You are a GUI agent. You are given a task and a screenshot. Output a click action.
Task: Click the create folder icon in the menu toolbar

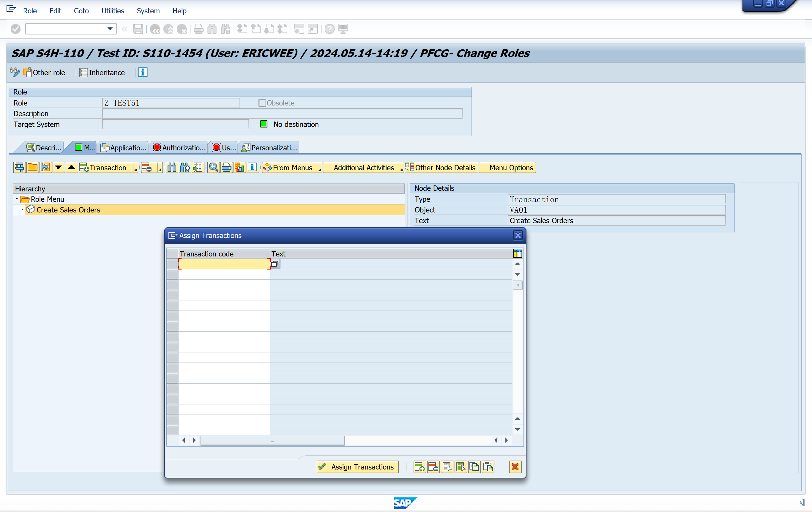click(32, 167)
